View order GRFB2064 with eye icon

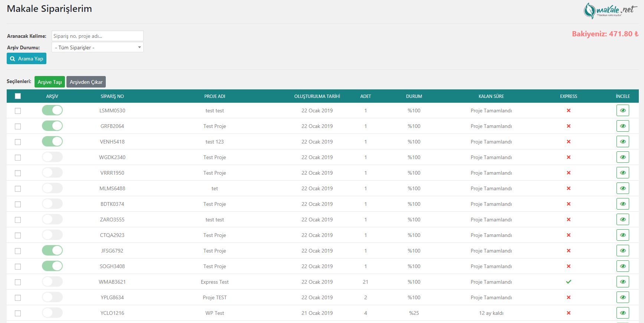(x=622, y=126)
